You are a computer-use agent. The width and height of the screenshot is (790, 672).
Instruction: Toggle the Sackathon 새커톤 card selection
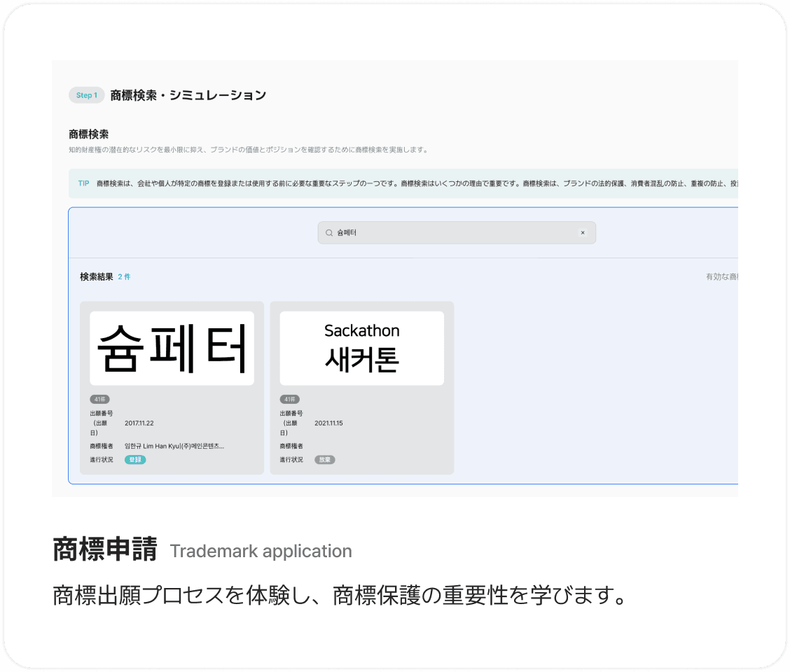pyautogui.click(x=361, y=388)
